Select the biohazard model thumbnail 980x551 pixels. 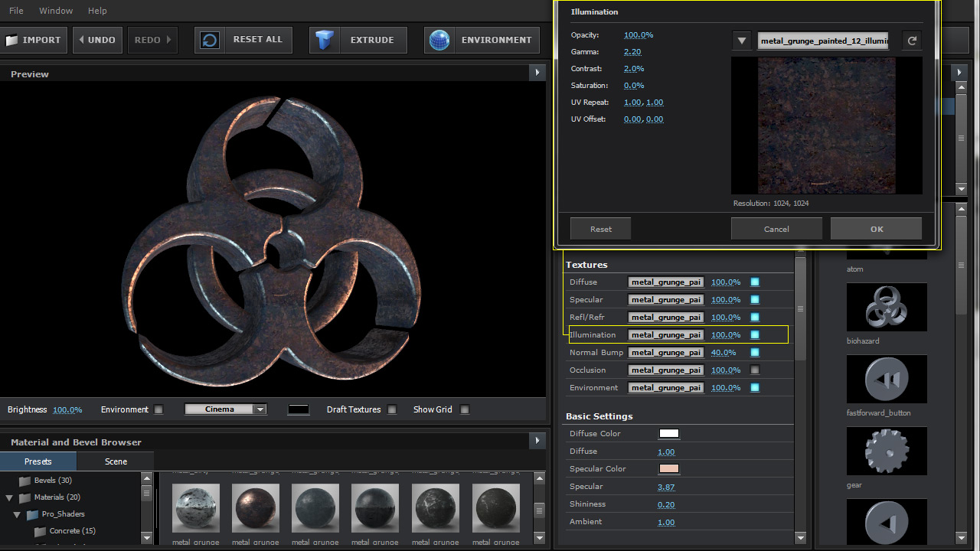coord(887,308)
